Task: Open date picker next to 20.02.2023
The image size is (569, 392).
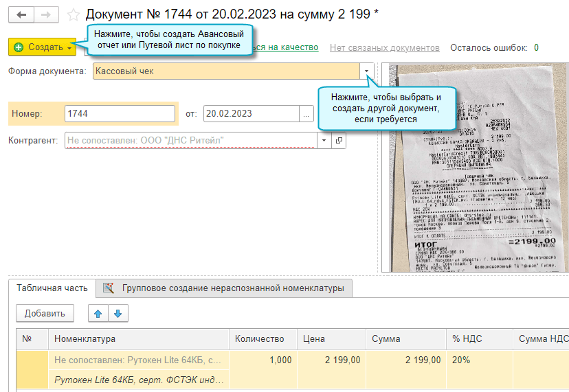Action: click(x=306, y=114)
